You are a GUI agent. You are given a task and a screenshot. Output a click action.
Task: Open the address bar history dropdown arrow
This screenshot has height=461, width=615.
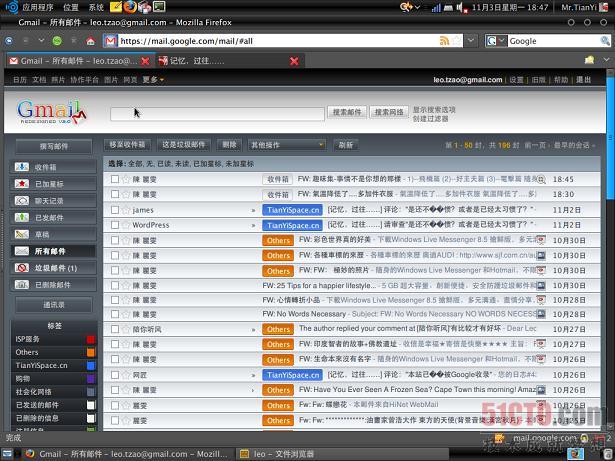point(471,41)
